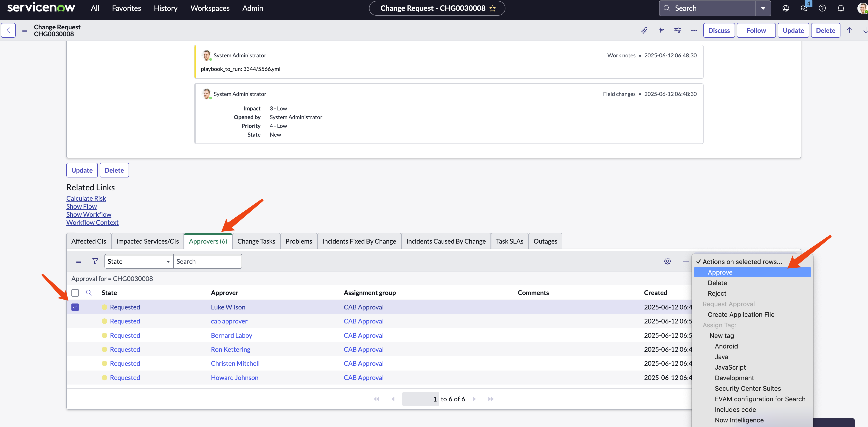Click the approvers list Search input field
The height and width of the screenshot is (427, 868).
pyautogui.click(x=208, y=261)
